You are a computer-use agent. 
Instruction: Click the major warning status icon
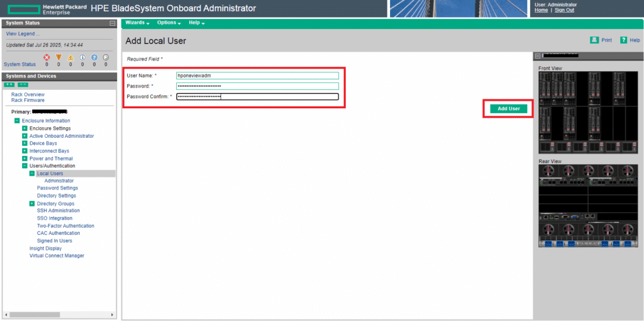pyautogui.click(x=58, y=57)
